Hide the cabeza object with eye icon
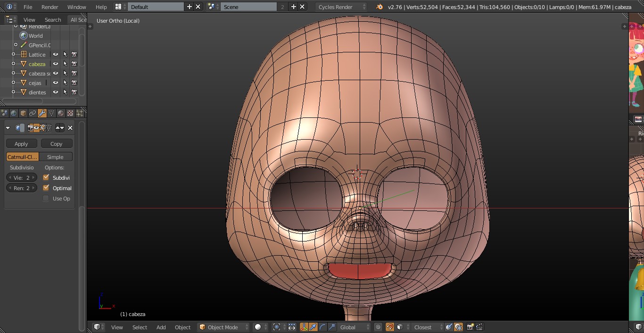Image resolution: width=644 pixels, height=333 pixels. coord(56,64)
